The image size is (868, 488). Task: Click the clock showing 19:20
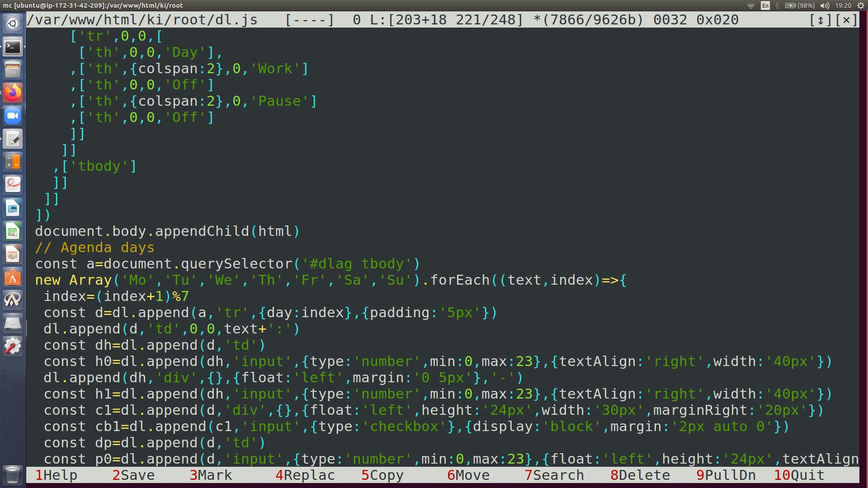[x=843, y=5]
